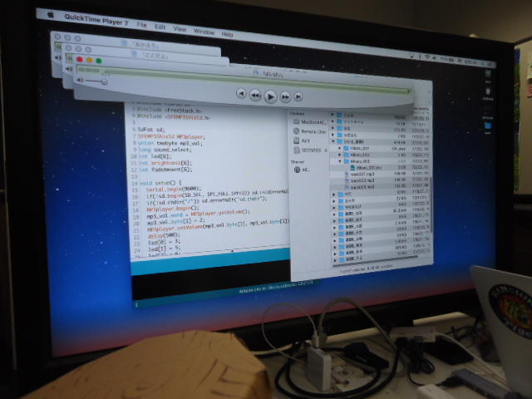The image size is (532, 399).
Task: Minimize front QuickTime window with yellow button
Action: coord(89,60)
